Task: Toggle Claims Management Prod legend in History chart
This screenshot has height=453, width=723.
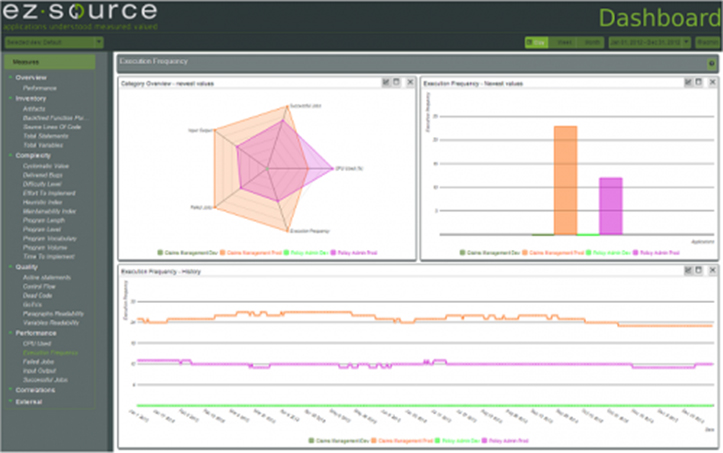Action: [x=402, y=441]
